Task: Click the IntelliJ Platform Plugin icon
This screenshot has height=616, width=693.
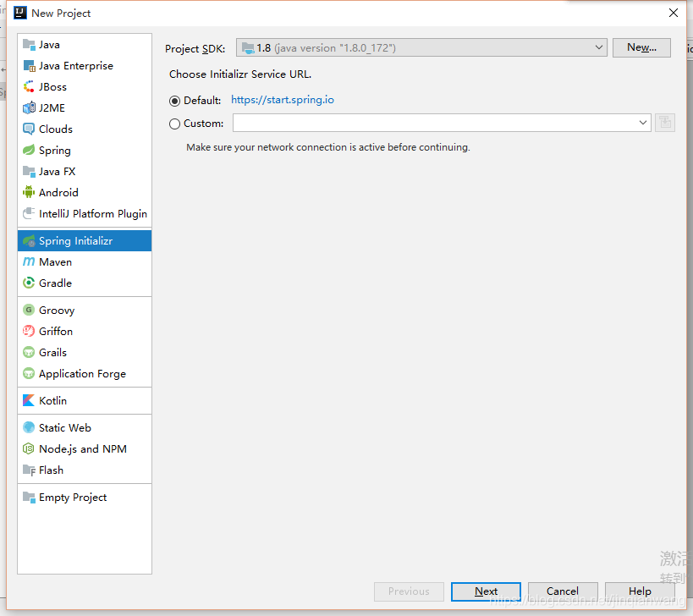Action: (x=29, y=213)
